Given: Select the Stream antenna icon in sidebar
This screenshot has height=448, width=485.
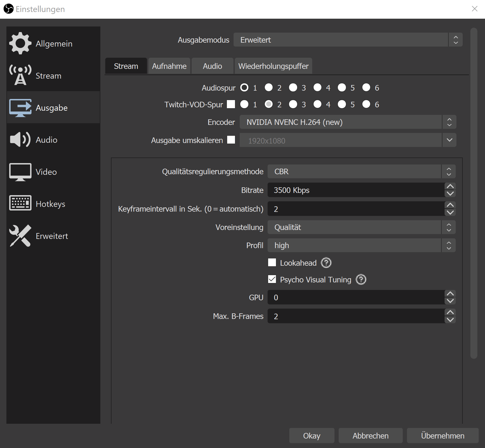Looking at the screenshot, I should coord(20,75).
